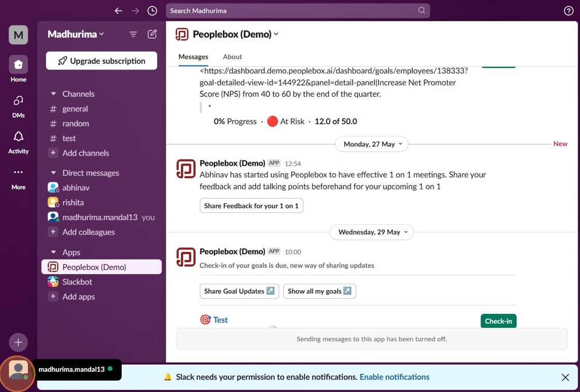Screen dimensions: 580x392
Task: Click abhinav's avatar in direct messages
Action: pos(53,187)
